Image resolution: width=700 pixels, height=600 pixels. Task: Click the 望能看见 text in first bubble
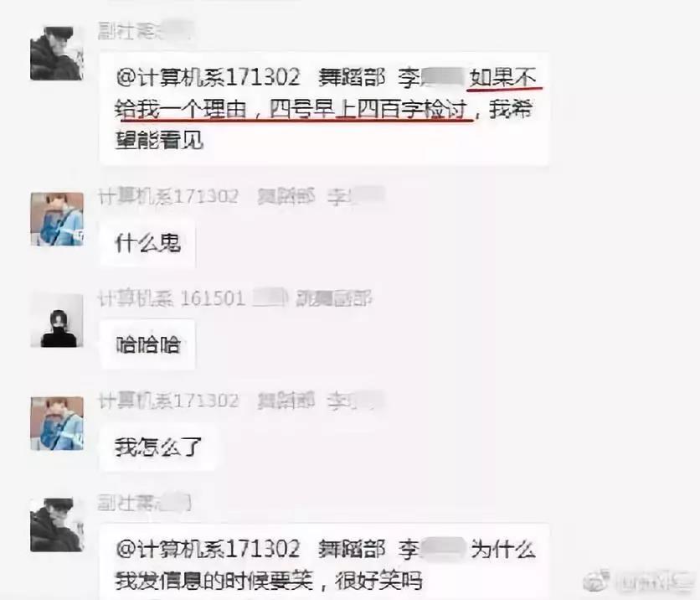(x=159, y=141)
